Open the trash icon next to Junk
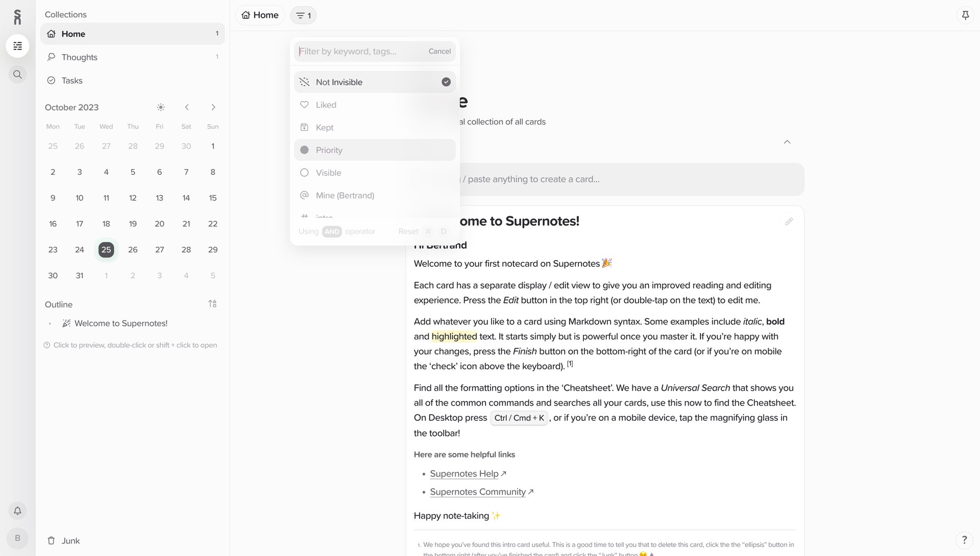 (51, 540)
